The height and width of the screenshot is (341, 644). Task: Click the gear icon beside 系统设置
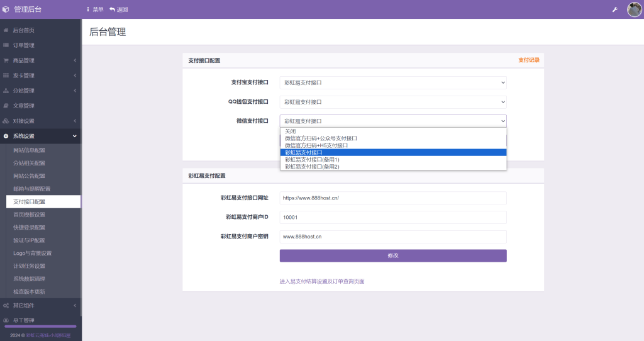tap(6, 136)
